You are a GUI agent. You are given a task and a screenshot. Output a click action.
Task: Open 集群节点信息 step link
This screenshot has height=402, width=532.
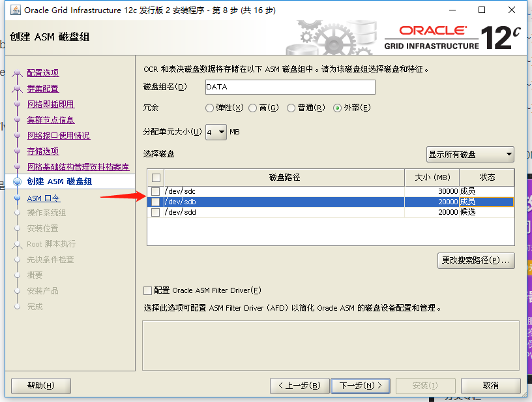tap(51, 120)
